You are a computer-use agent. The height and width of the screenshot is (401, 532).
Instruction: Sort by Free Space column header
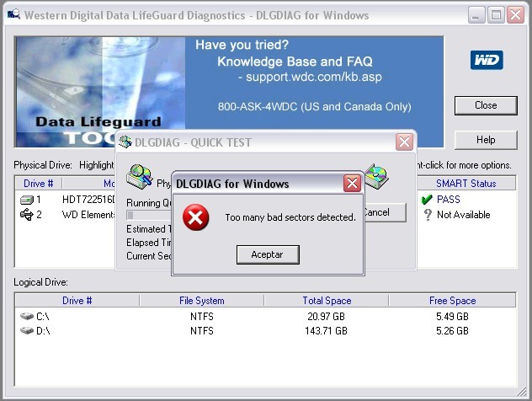click(x=452, y=301)
